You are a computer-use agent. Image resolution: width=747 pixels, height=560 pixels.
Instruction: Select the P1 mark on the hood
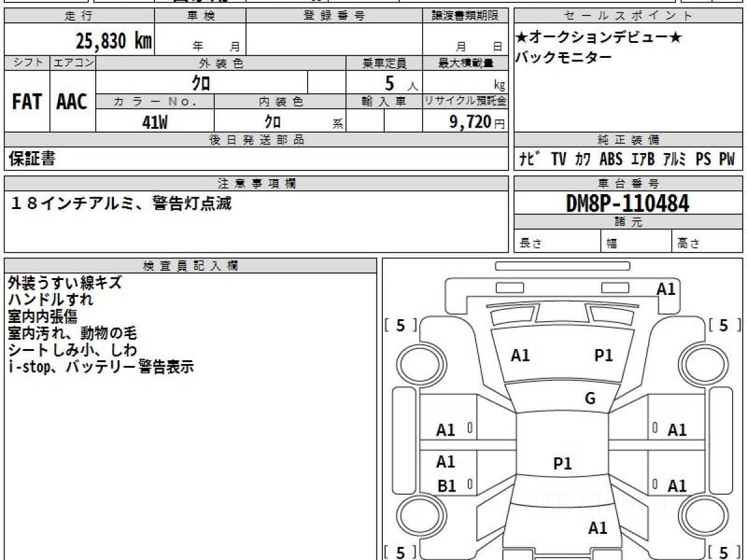point(603,355)
